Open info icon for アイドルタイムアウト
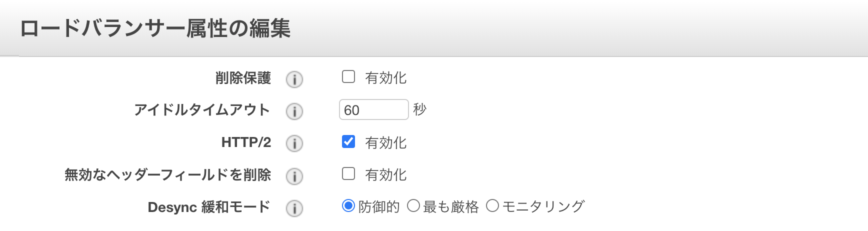 (294, 111)
